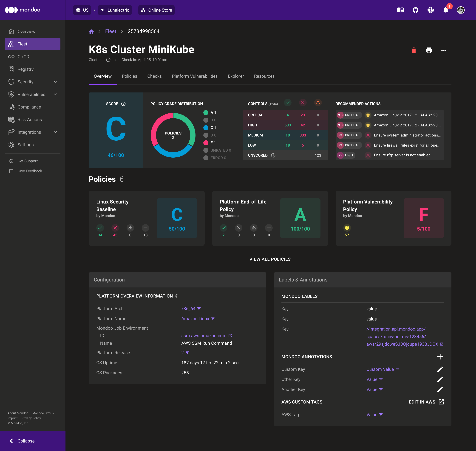Switch to the Platform Vulnerabilities tab

point(194,76)
